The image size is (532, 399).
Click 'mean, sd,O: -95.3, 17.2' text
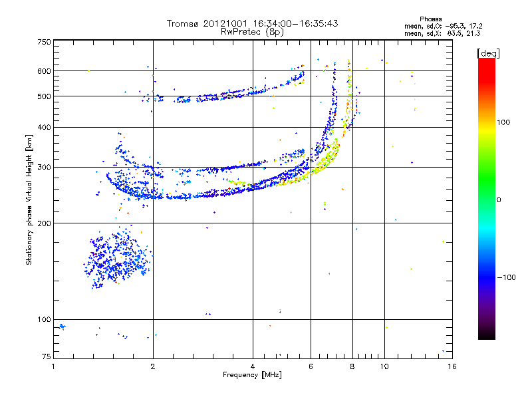[443, 26]
